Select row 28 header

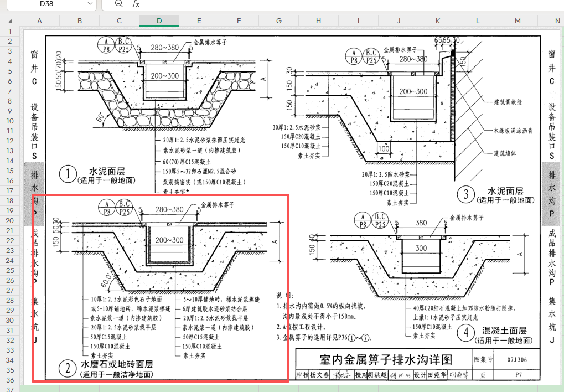(x=10, y=300)
